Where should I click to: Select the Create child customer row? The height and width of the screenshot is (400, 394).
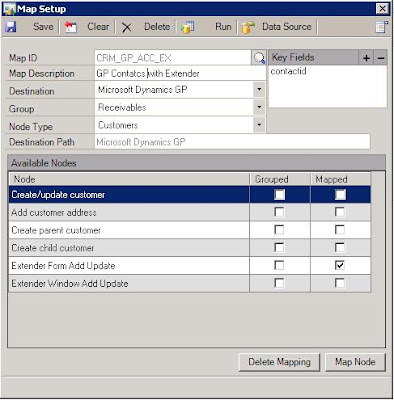pyautogui.click(x=190, y=248)
